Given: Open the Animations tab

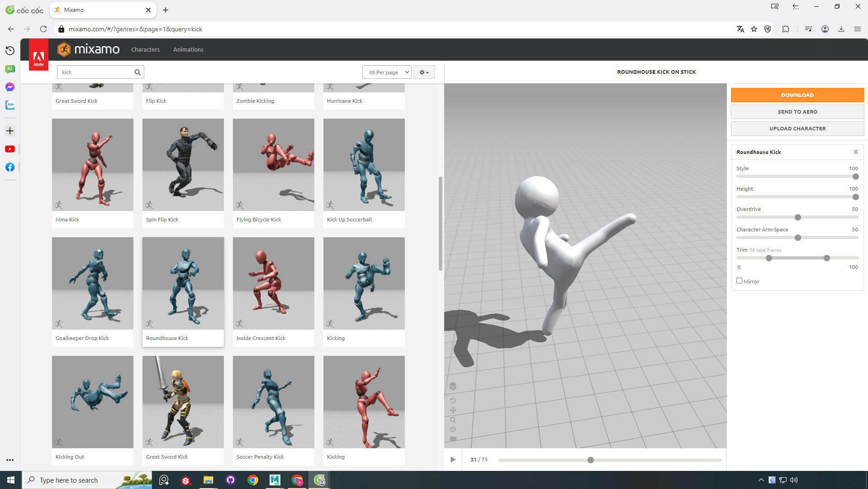Looking at the screenshot, I should click(188, 49).
